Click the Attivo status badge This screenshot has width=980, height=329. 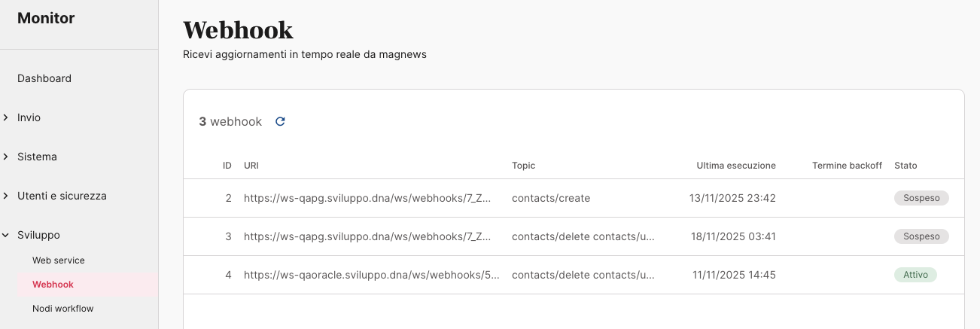click(x=915, y=275)
